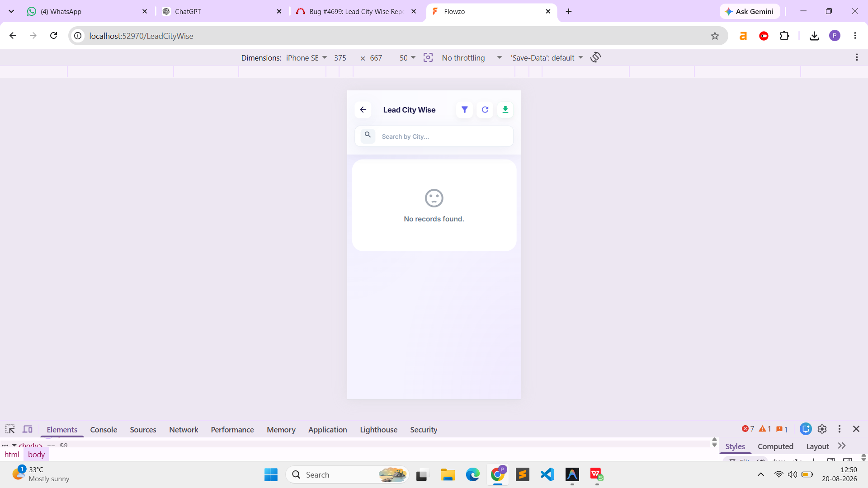Screen dimensions: 868x488
Task: Select the inspect element tool in DevTools
Action: 10,429
